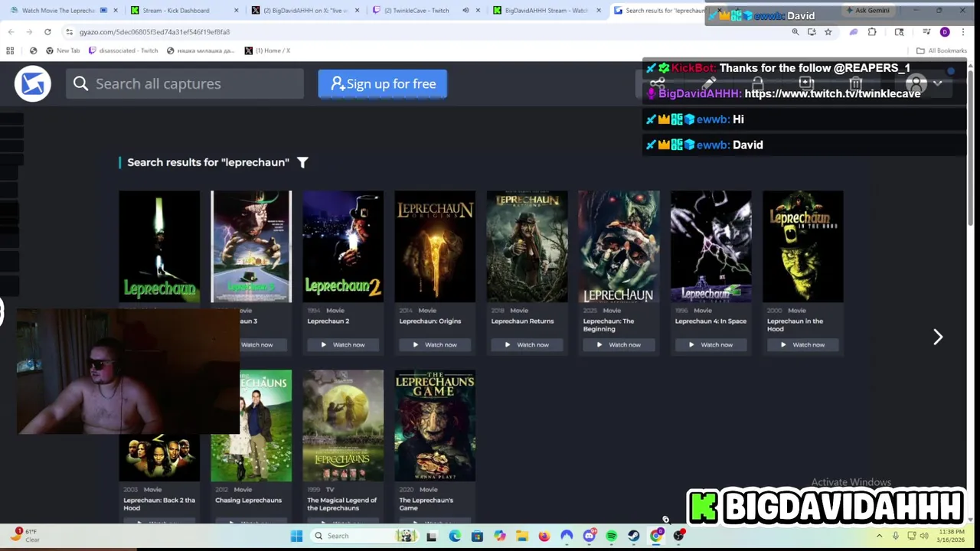Open the Gyazo user avatar menu
Image resolution: width=980 pixels, height=551 pixels.
click(x=916, y=83)
